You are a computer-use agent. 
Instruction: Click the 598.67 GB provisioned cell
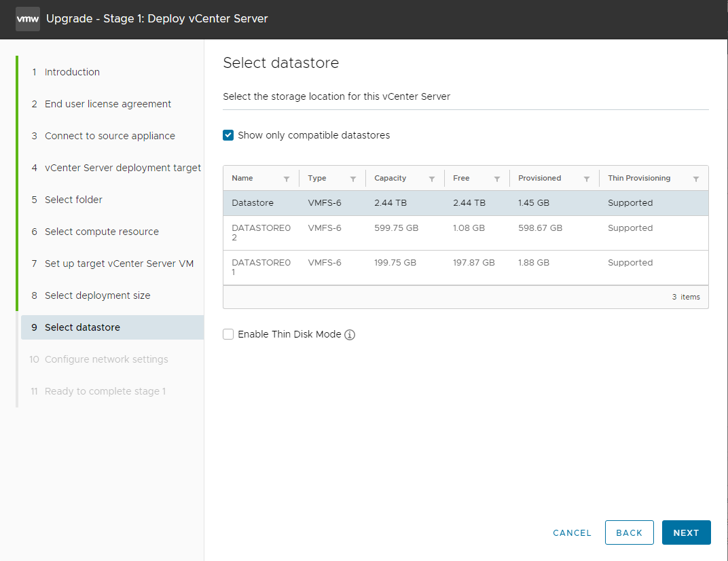(540, 228)
